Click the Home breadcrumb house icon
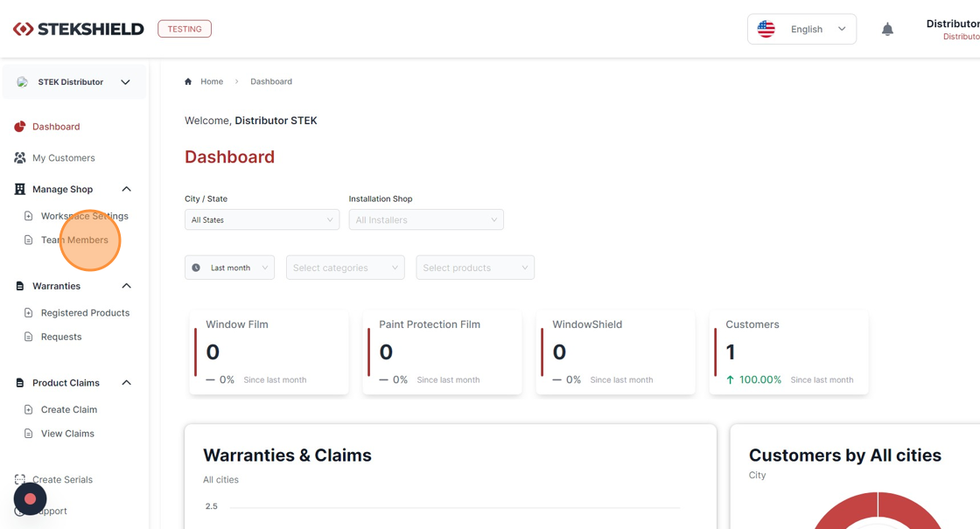980x529 pixels. [188, 81]
